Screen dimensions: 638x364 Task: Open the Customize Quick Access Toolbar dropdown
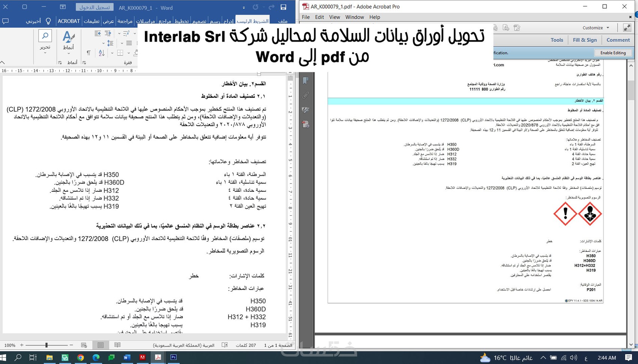point(244,8)
